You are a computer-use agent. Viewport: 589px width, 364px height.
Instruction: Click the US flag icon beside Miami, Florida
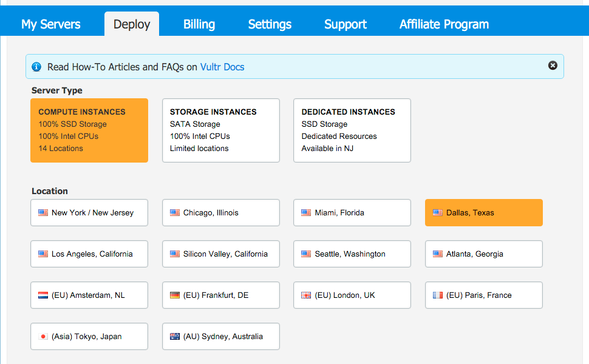306,213
